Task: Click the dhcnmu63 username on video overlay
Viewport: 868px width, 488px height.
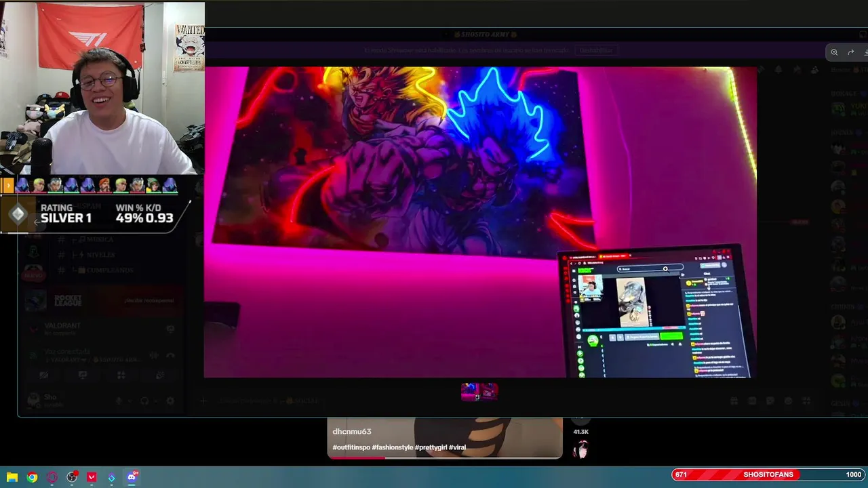Action: 351,432
